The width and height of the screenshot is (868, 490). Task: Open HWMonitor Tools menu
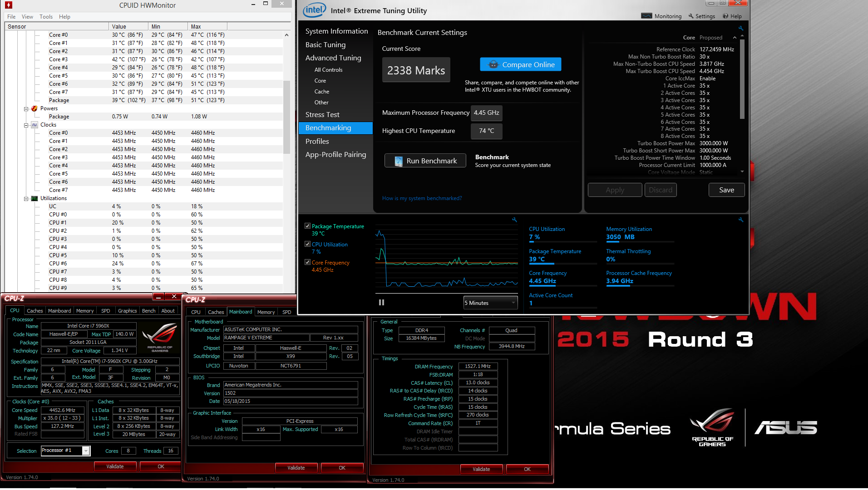pyautogui.click(x=46, y=17)
